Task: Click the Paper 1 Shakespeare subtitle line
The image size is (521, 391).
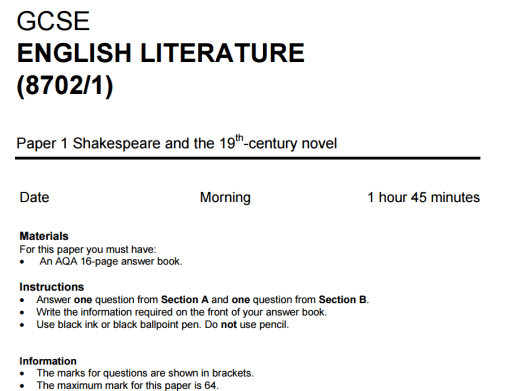Action: tap(177, 143)
